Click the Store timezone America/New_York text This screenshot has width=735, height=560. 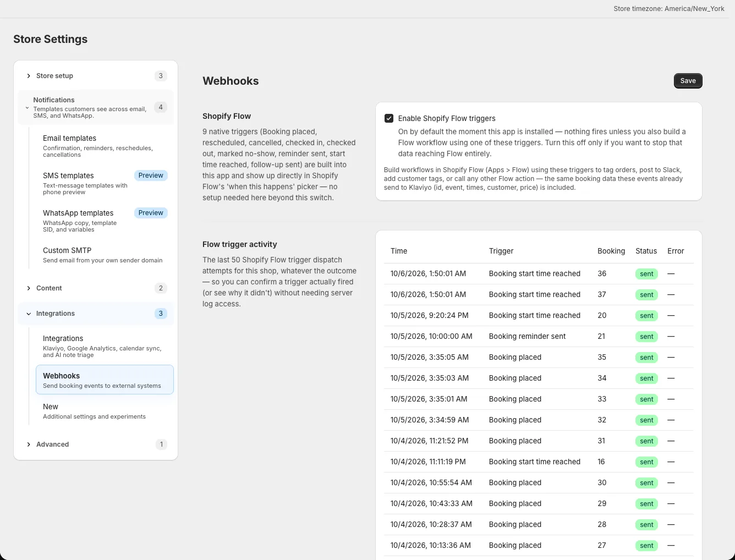[669, 9]
